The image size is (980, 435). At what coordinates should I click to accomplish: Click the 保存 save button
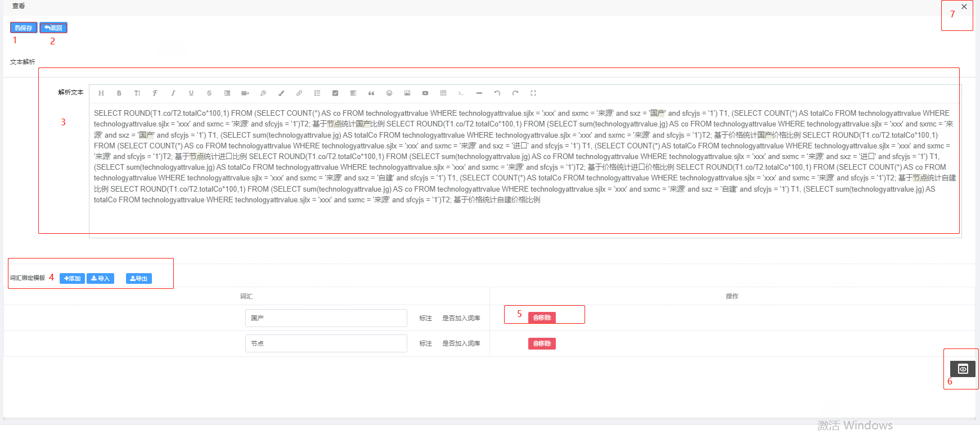pos(24,28)
